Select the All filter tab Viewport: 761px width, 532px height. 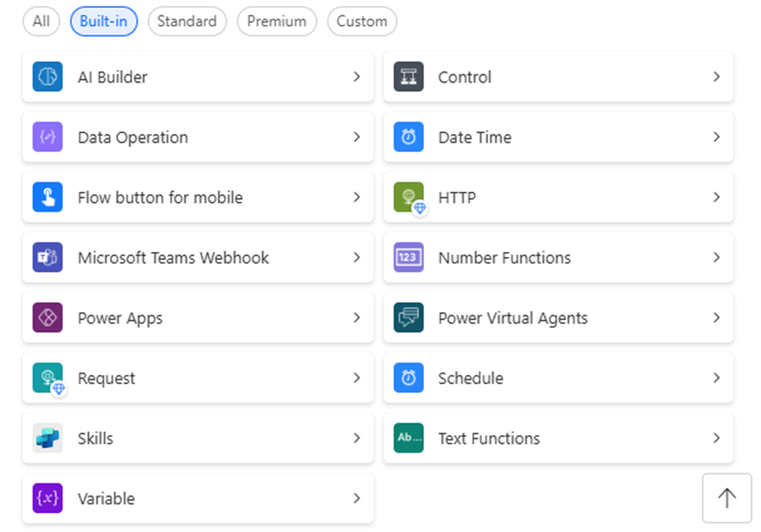[x=41, y=22]
